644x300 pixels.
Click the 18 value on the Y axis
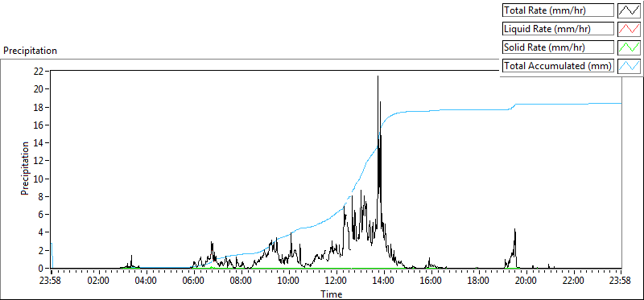click(x=39, y=107)
